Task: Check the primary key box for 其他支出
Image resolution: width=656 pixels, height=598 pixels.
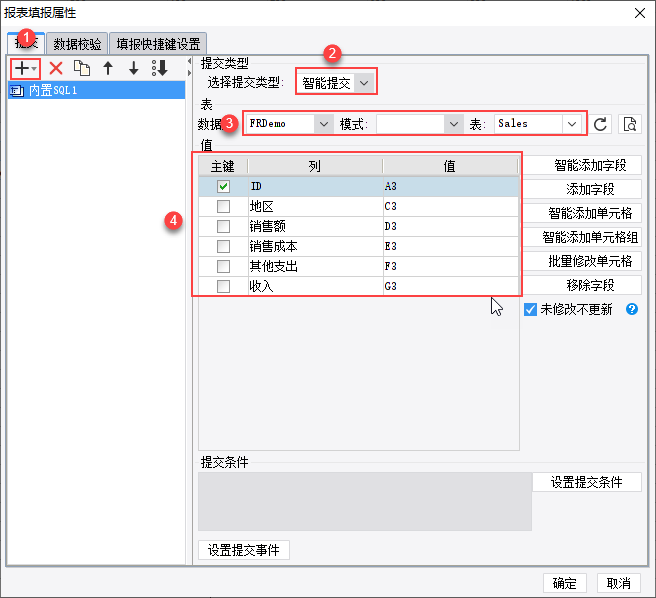Action: 223,266
